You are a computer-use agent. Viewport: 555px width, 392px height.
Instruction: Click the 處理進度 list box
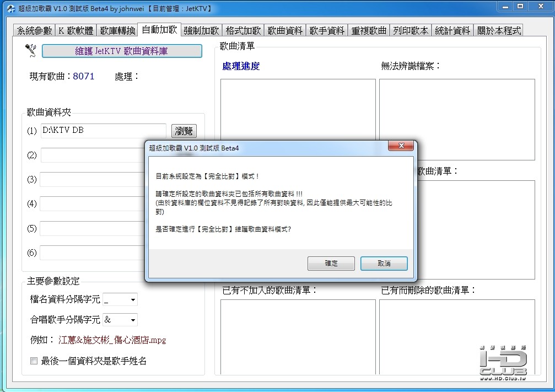click(x=298, y=109)
